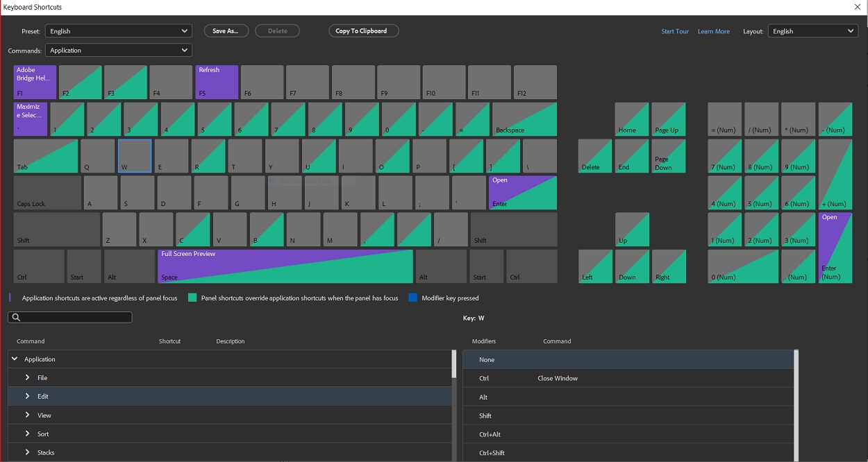Click the Backspace key on the keyboard map

pos(522,119)
